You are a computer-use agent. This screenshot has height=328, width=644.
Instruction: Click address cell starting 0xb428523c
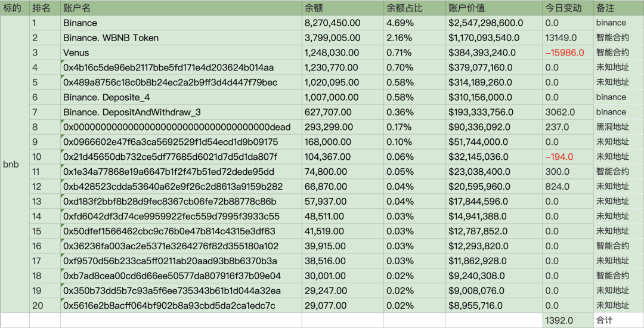181,187
